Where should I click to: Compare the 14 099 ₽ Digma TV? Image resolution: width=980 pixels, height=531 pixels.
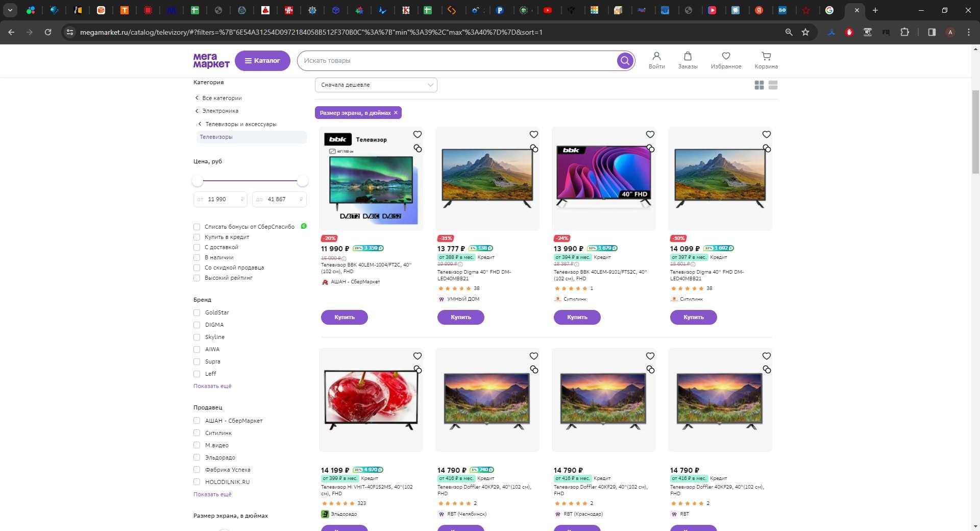(x=767, y=148)
